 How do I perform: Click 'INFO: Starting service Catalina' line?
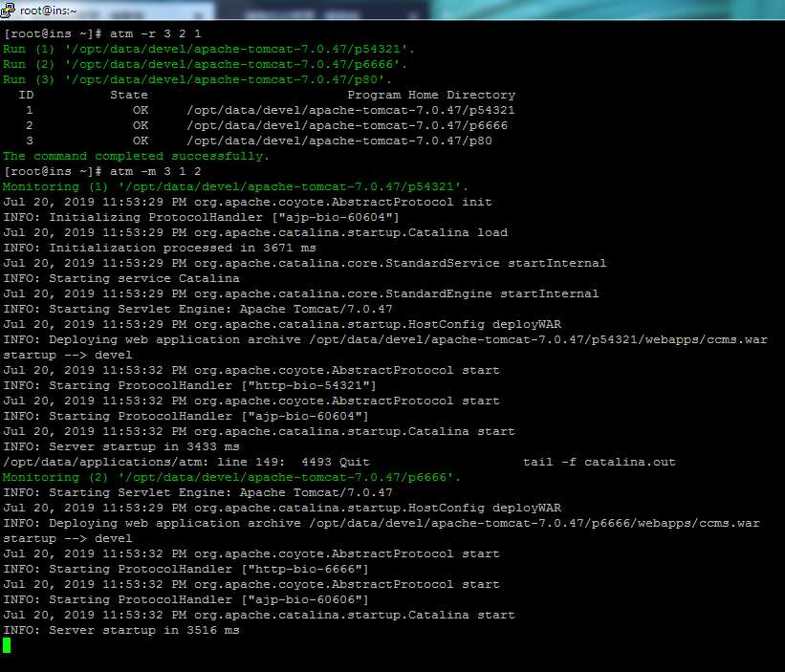(x=121, y=278)
